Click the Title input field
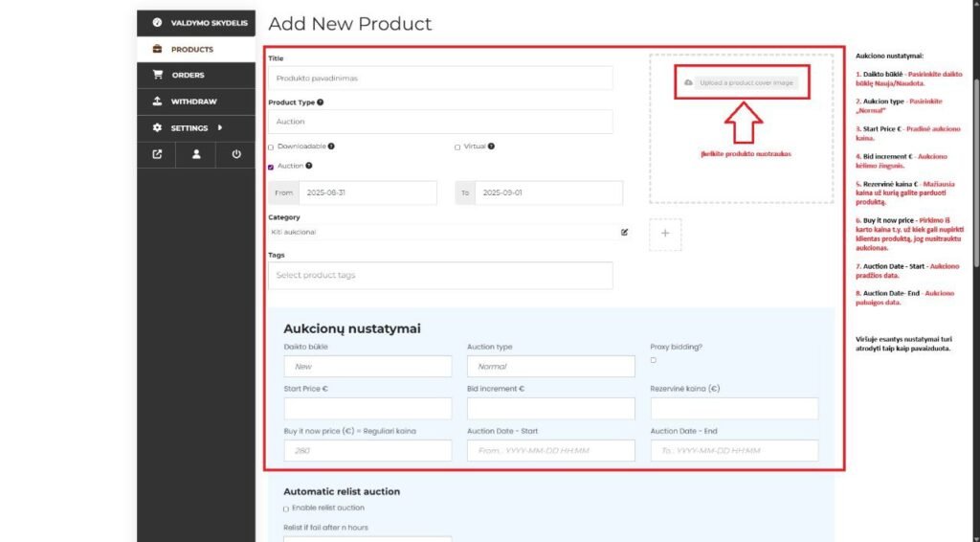This screenshot has height=542, width=980. tap(440, 79)
